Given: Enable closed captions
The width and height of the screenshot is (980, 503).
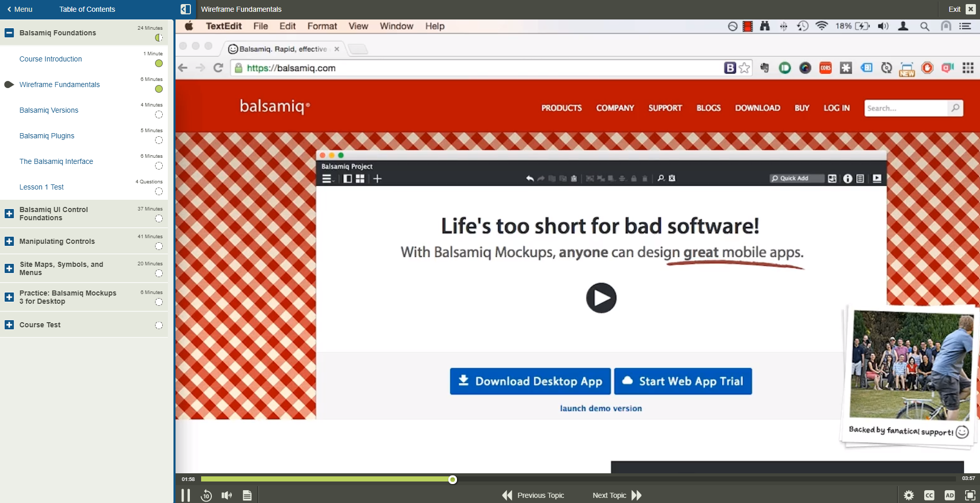Looking at the screenshot, I should point(929,495).
